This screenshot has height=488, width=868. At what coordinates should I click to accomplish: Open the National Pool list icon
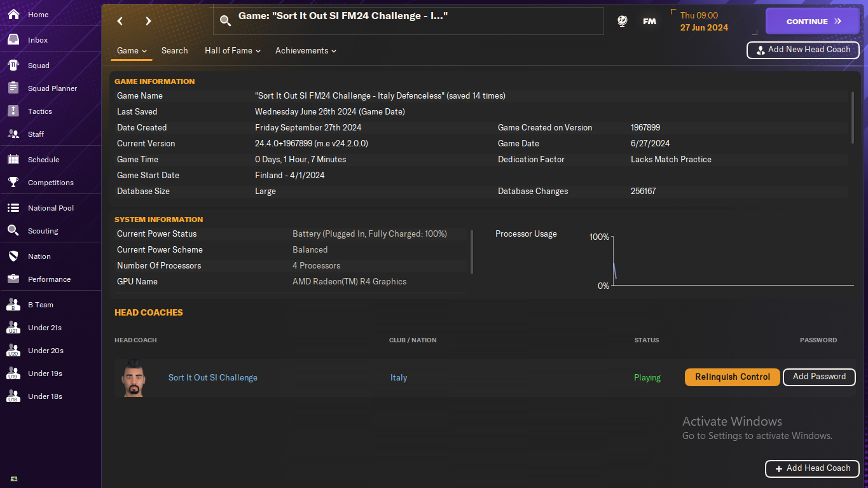click(x=13, y=208)
